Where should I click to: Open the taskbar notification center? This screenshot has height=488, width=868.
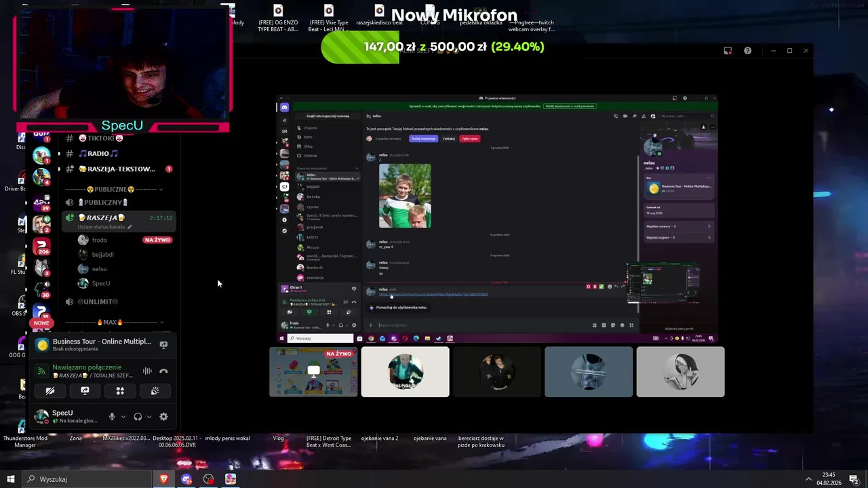click(854, 479)
